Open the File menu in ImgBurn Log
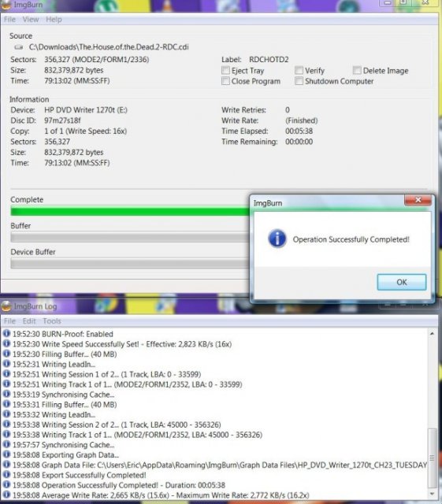Image resolution: width=442 pixels, height=504 pixels. [x=9, y=321]
